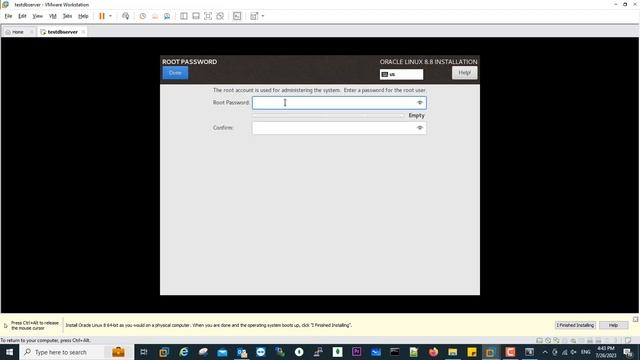Open Firefox from the taskbar

point(433,352)
